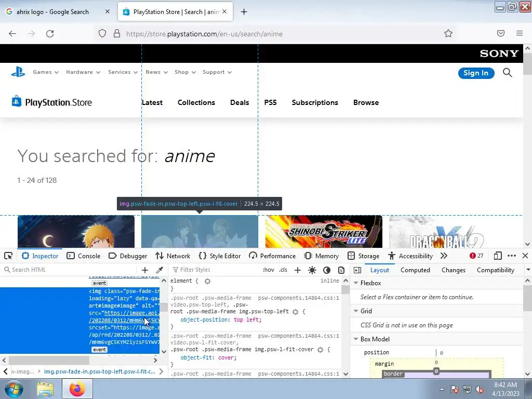Viewport: 532px width, 399px height.
Task: Grab a color with eyedropper icon
Action: coord(159,270)
